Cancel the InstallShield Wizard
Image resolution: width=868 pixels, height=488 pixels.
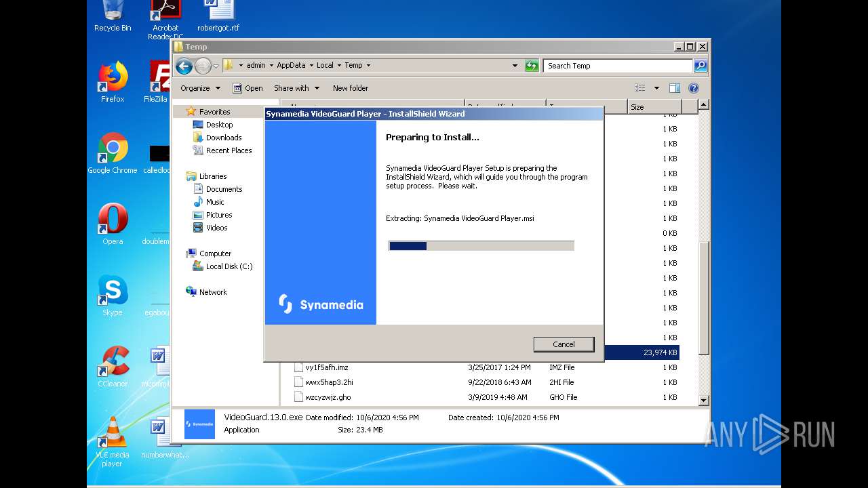pos(564,344)
